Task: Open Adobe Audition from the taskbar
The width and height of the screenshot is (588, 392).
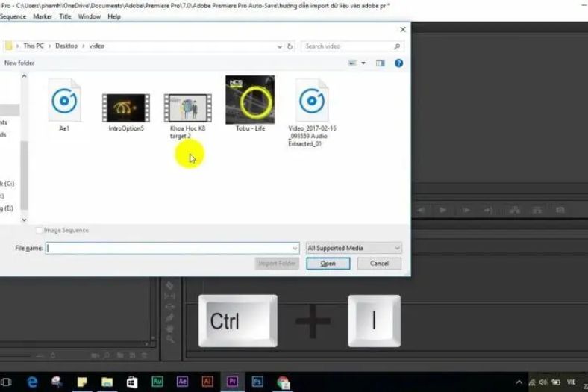Action: tap(157, 382)
